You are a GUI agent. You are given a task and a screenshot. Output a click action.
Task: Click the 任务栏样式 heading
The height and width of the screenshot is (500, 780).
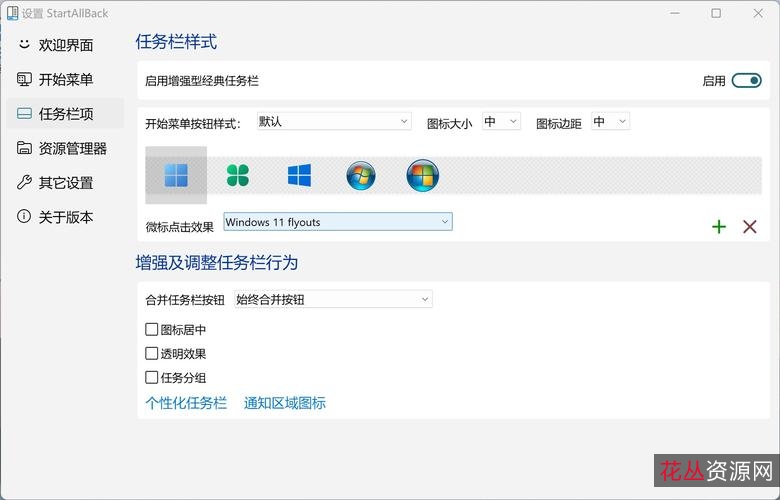[x=176, y=42]
